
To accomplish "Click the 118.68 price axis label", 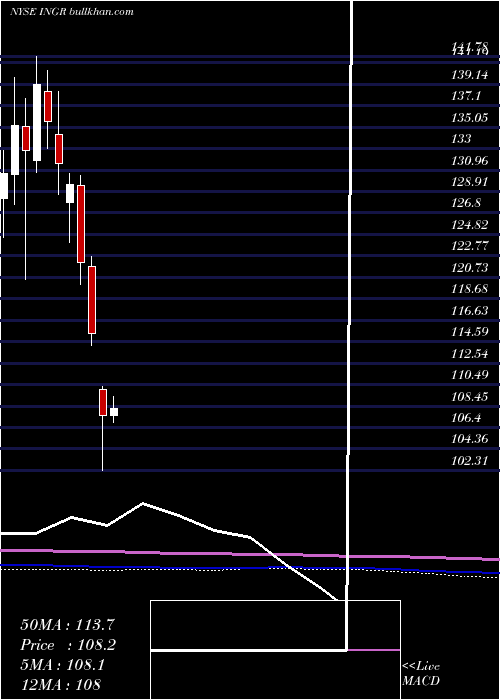I will [470, 289].
